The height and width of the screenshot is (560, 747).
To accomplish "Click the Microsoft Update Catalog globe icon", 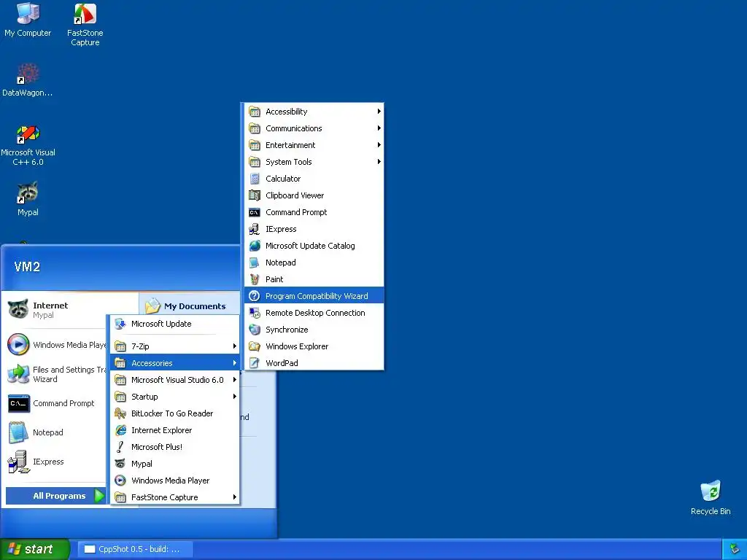I will 255,246.
